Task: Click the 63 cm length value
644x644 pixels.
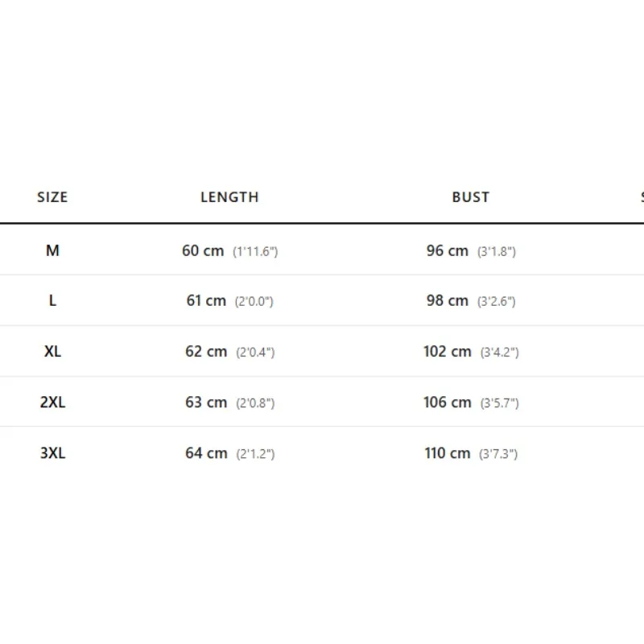Action: 206,402
